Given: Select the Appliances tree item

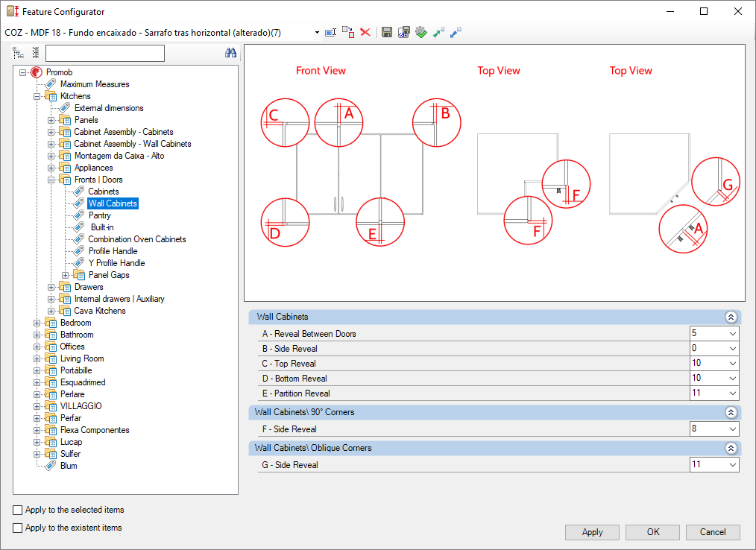Looking at the screenshot, I should click(93, 168).
